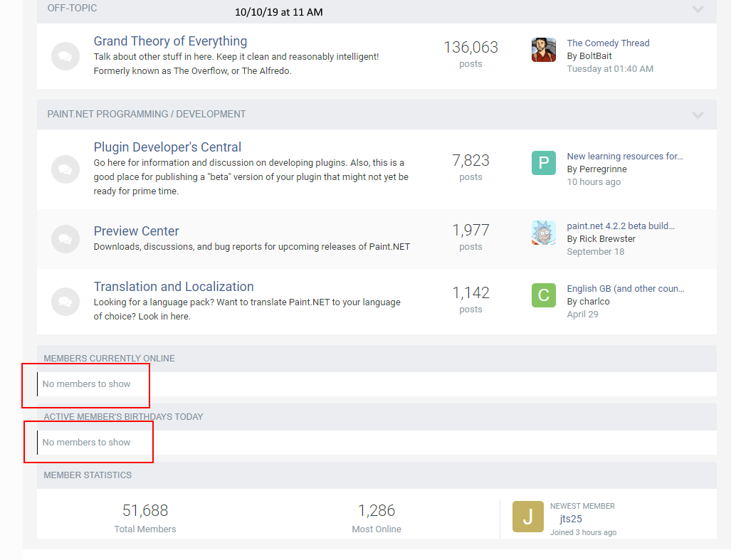Screen dimensions: 736x560
Task: Open charlco's profile link
Action: (x=594, y=302)
